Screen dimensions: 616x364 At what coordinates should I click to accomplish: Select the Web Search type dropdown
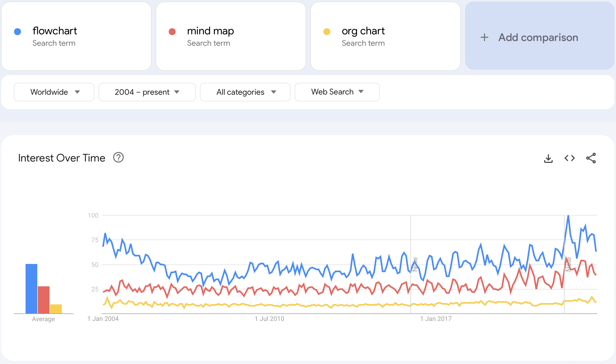pyautogui.click(x=337, y=92)
